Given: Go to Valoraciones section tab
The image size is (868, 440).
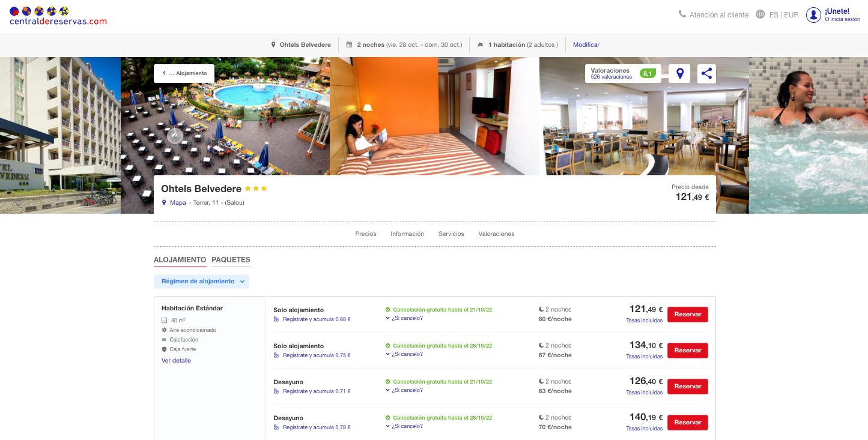Looking at the screenshot, I should click(496, 234).
